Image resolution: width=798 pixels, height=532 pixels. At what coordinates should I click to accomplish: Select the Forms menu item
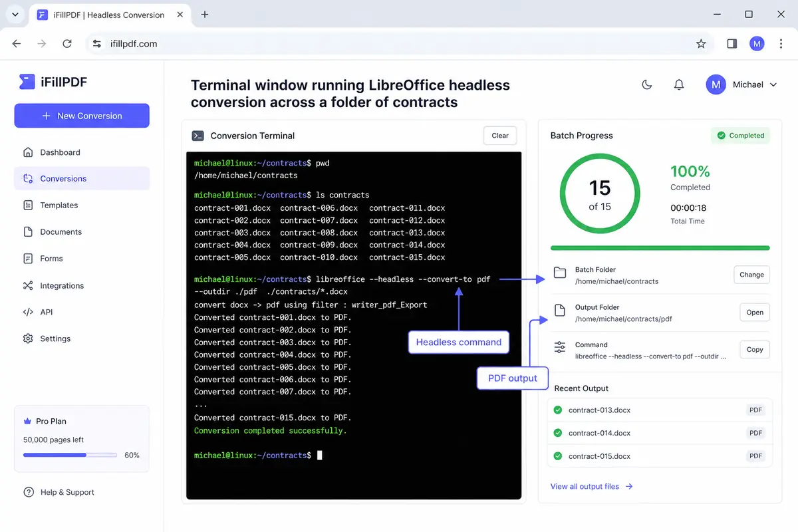point(82,259)
